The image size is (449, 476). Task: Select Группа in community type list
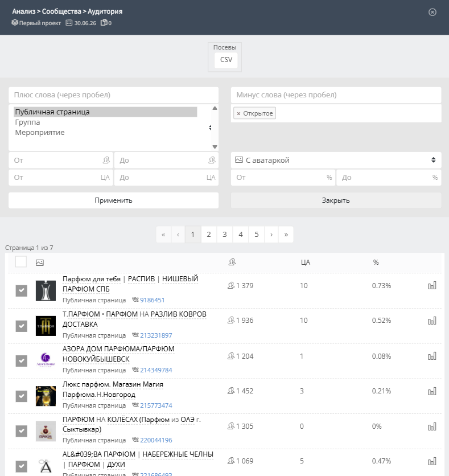tap(28, 122)
